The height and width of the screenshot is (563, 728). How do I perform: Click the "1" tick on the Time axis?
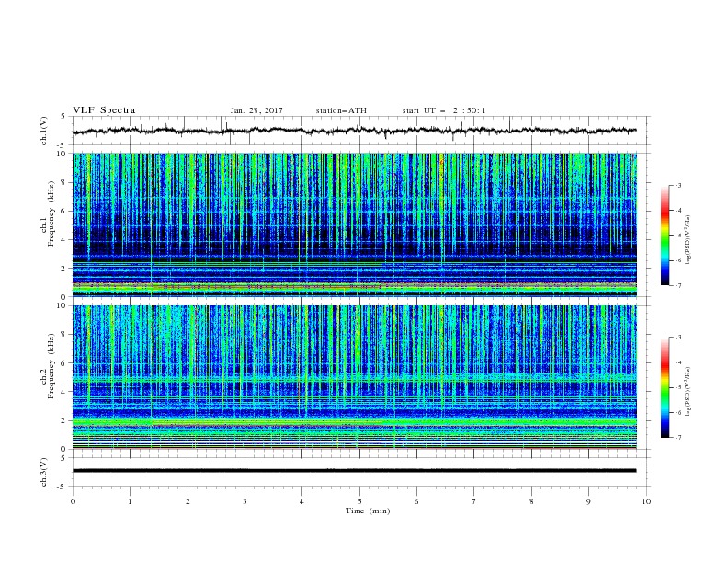click(x=130, y=501)
